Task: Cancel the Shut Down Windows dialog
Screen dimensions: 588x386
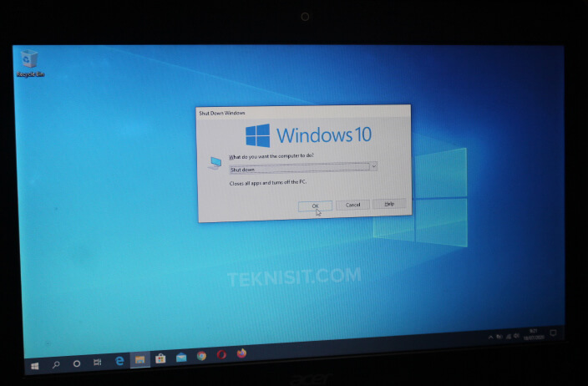Action: [352, 205]
